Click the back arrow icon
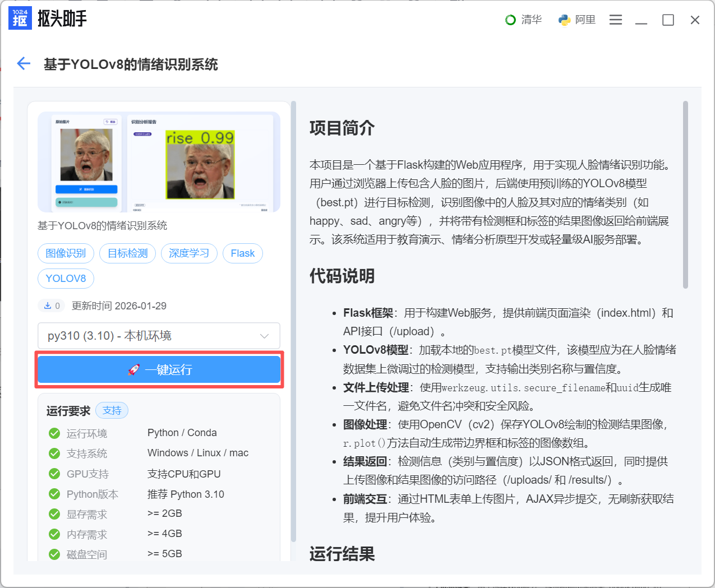This screenshot has height=588, width=715. (x=24, y=64)
